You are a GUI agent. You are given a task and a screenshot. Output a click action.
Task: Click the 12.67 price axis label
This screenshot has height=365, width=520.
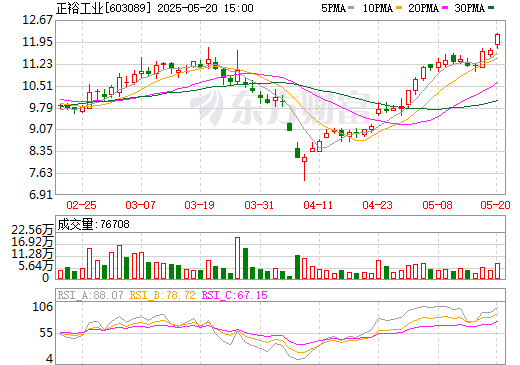pyautogui.click(x=37, y=20)
